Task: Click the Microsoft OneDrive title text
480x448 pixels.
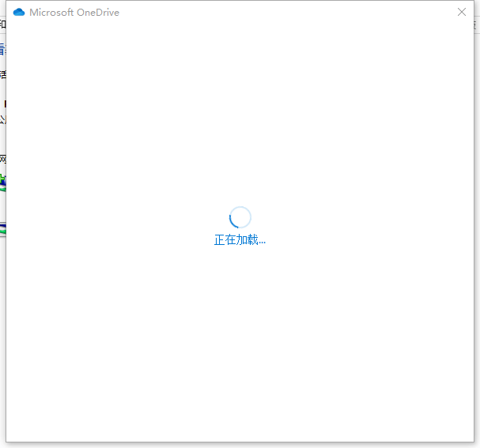Action: tap(74, 12)
